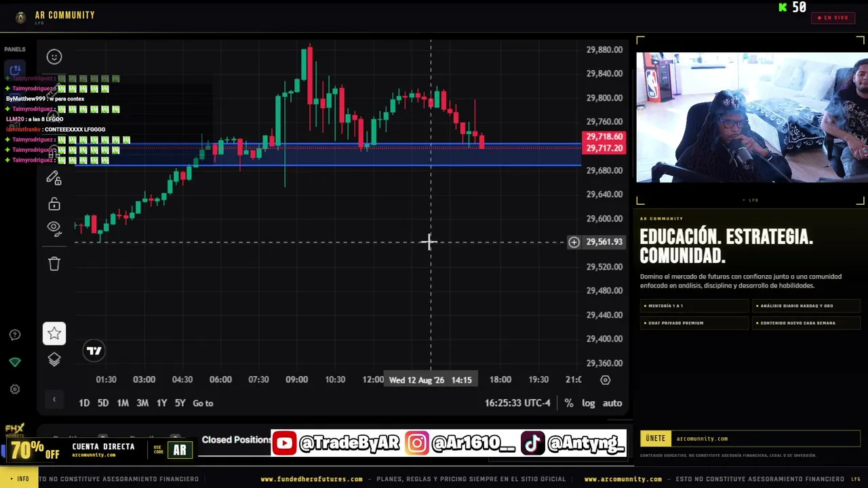
Task: Set chart range to 5Y
Action: (180, 403)
